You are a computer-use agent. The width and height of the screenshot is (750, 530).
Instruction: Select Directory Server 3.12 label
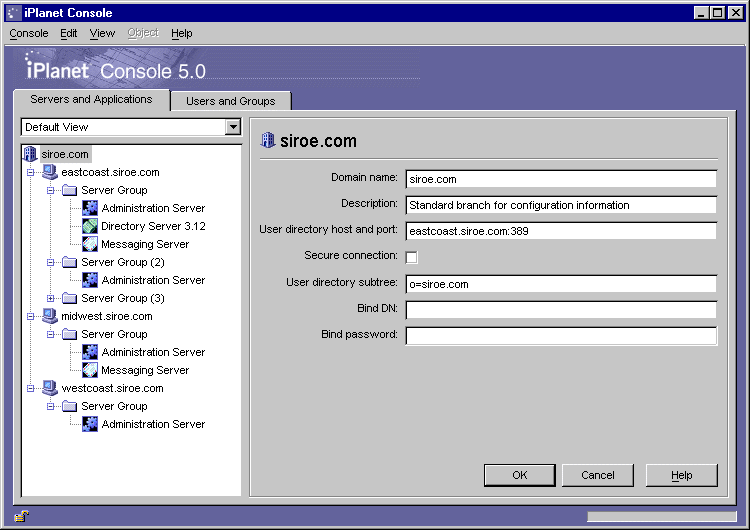pyautogui.click(x=153, y=226)
